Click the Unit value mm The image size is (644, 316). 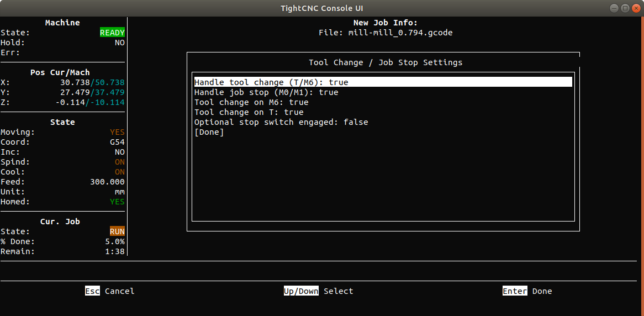119,192
